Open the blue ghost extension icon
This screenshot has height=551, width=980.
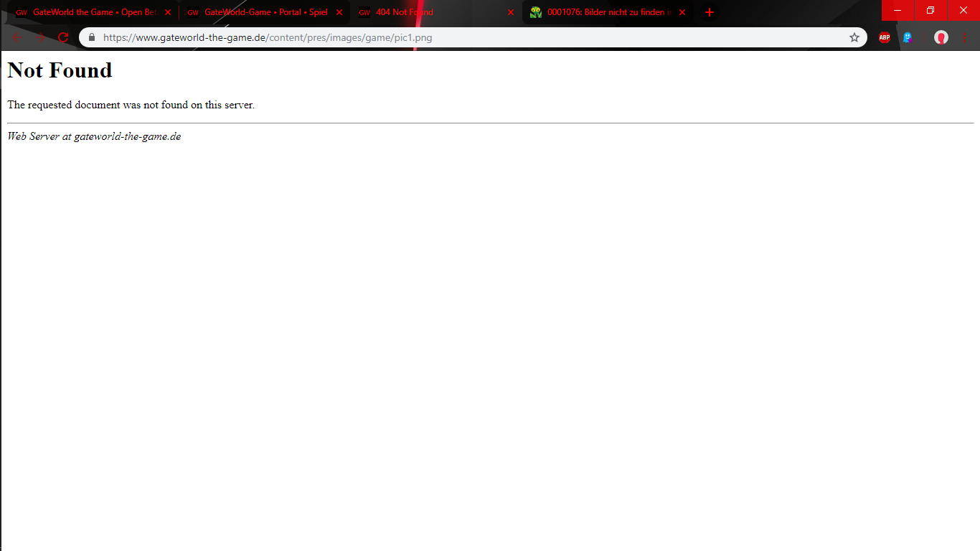point(908,37)
